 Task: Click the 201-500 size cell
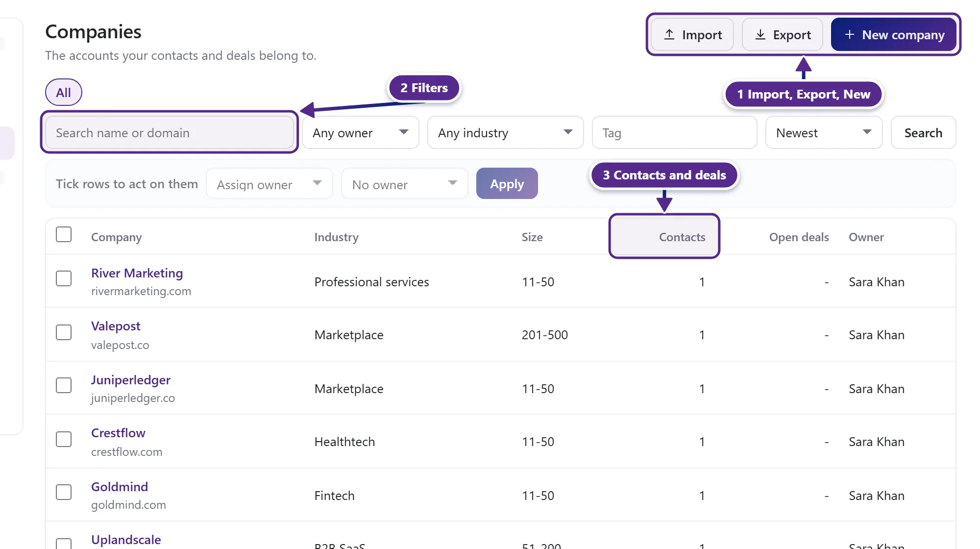coord(545,335)
